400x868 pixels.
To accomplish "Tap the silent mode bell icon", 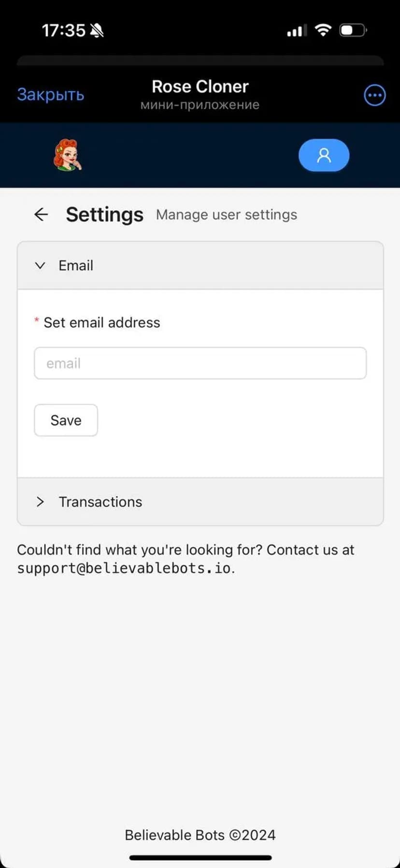I will coord(97,31).
